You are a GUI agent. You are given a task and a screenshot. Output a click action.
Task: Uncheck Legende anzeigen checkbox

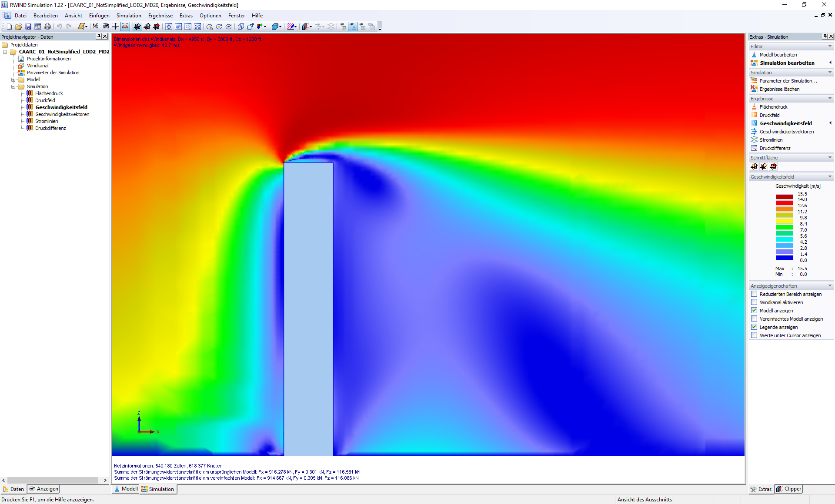point(754,327)
